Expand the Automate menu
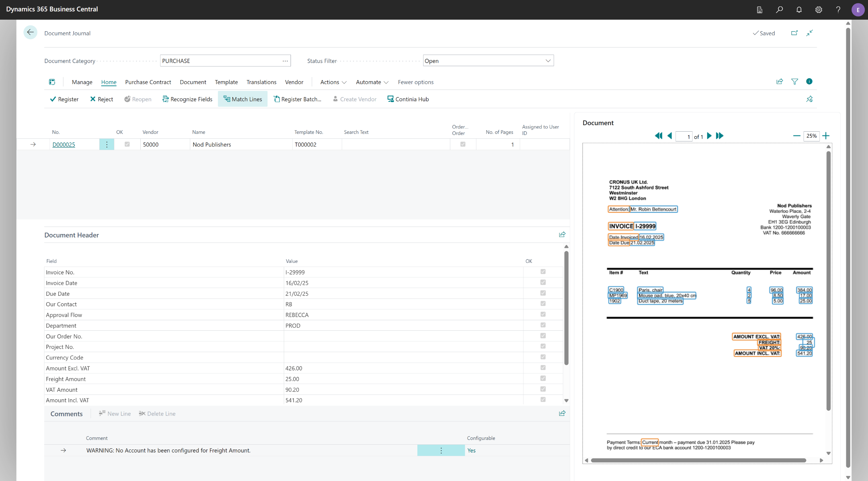 tap(372, 82)
